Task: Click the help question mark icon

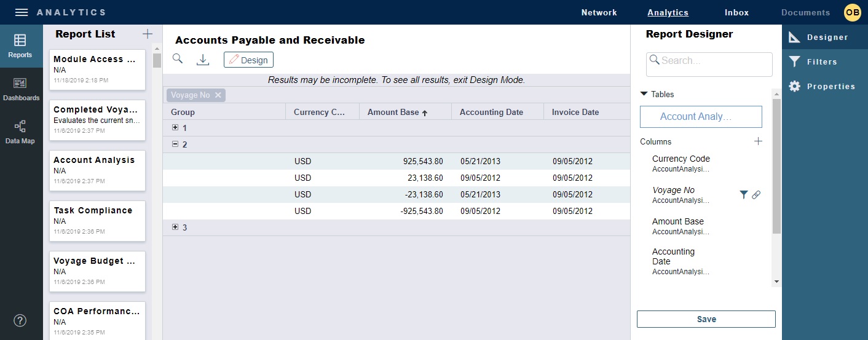Action: (20, 320)
